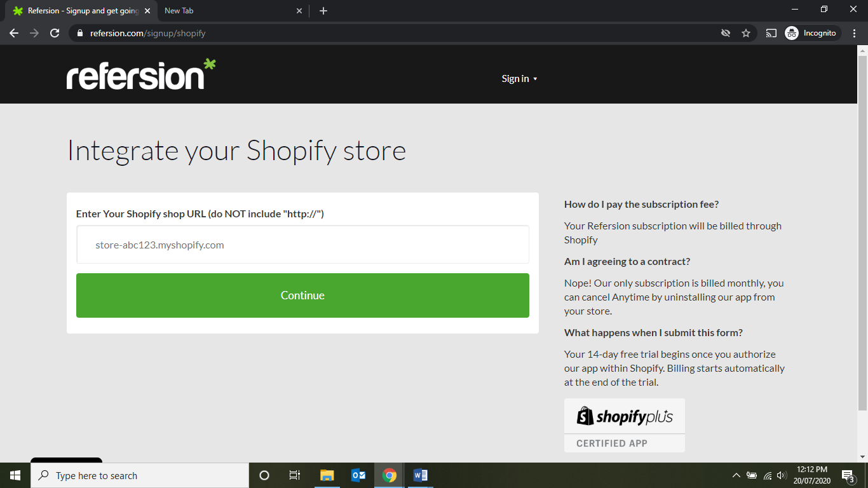Open the cast media icon
Viewport: 868px width, 488px height.
(x=771, y=33)
